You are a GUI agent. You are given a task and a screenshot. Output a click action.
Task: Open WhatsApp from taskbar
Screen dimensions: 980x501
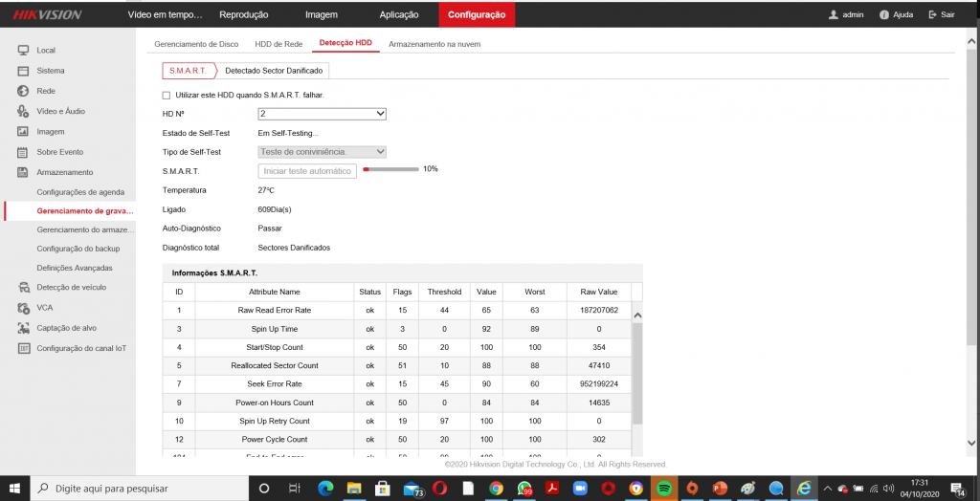[x=524, y=488]
